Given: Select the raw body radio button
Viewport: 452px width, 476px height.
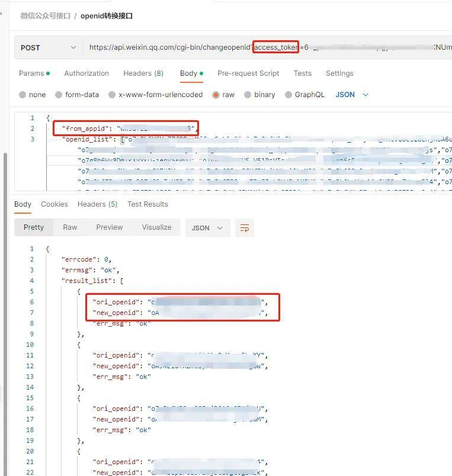Looking at the screenshot, I should (216, 95).
